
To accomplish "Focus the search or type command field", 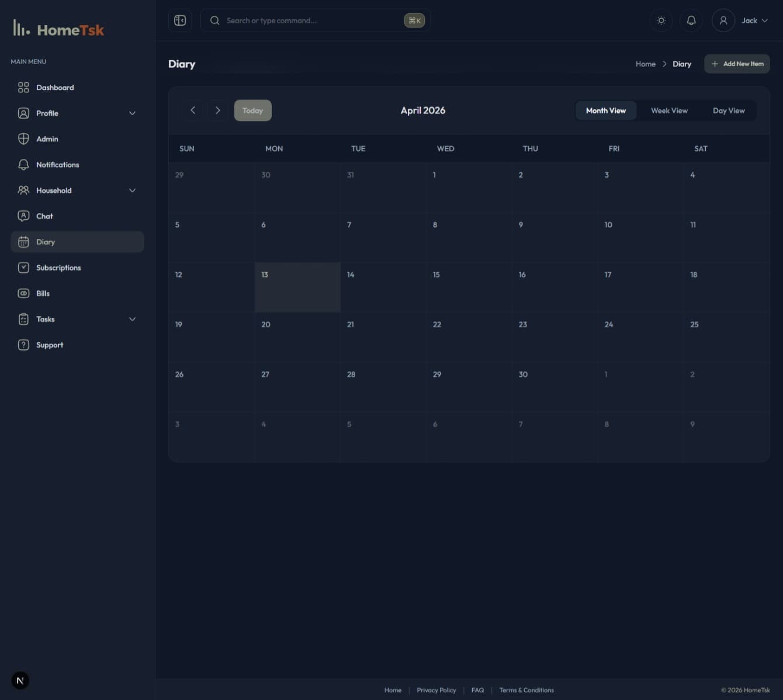I will pos(310,20).
